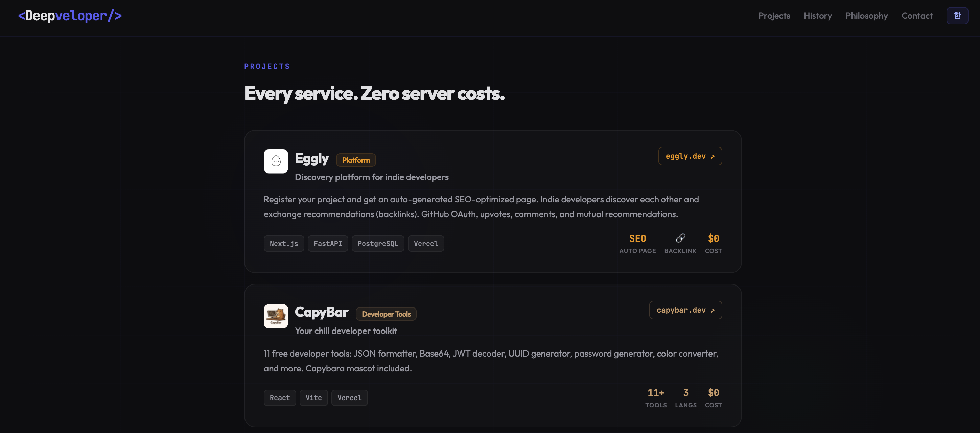Select the PostgreSQL tech tag
This screenshot has height=433, width=980.
pyautogui.click(x=378, y=243)
